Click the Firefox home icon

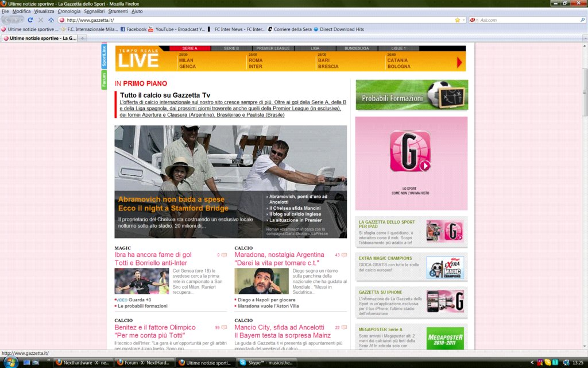point(51,20)
